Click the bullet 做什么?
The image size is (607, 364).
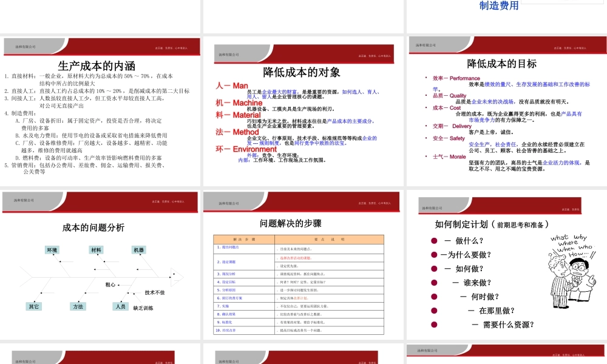tap(464, 241)
